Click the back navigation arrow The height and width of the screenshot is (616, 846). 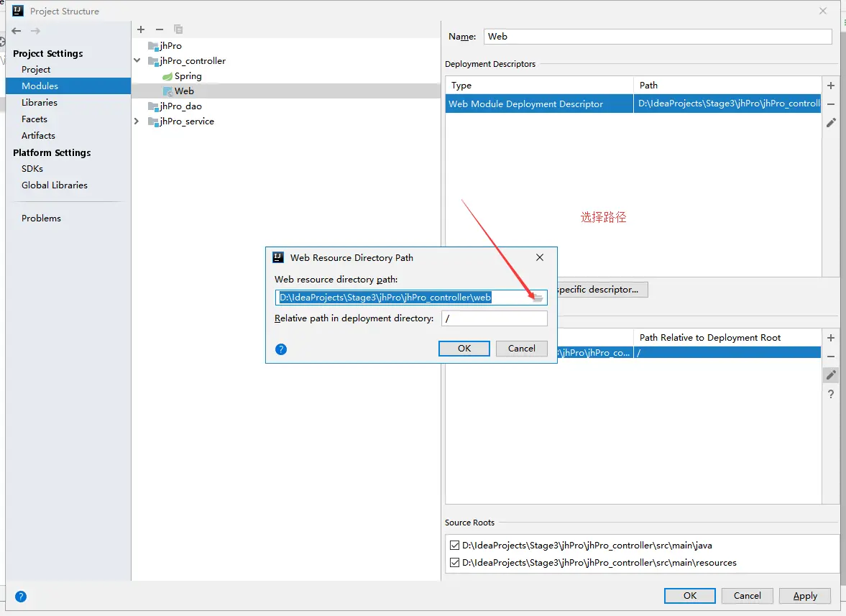click(17, 31)
